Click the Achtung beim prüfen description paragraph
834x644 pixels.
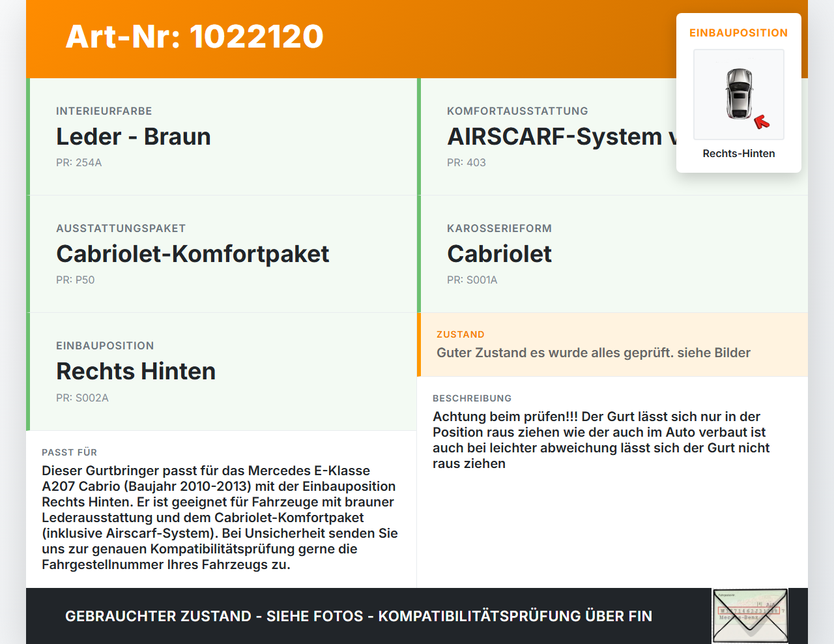601,440
